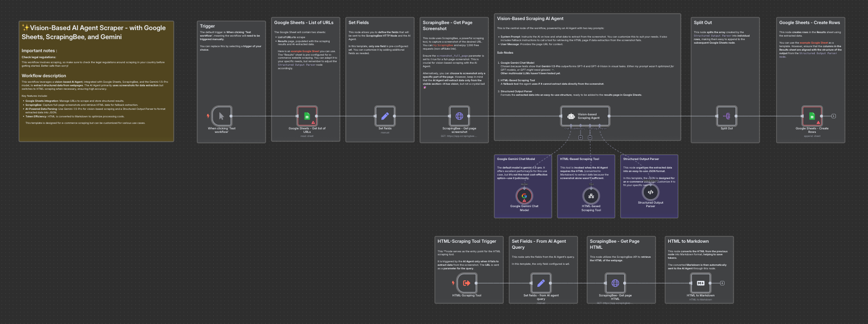Select the Structured Output Parser node
The image size is (868, 324).
click(650, 192)
